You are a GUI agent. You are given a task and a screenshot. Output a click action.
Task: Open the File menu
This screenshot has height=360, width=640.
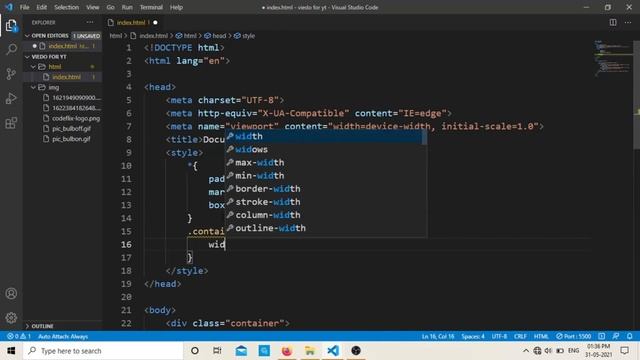tap(24, 7)
